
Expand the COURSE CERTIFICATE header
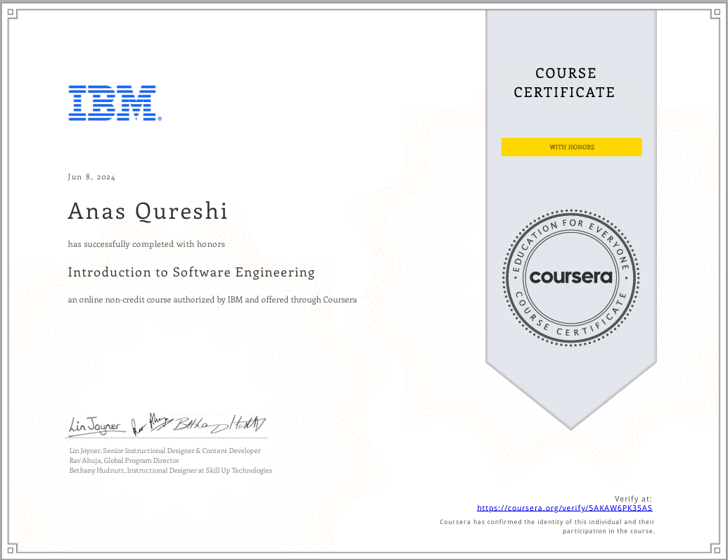point(564,82)
